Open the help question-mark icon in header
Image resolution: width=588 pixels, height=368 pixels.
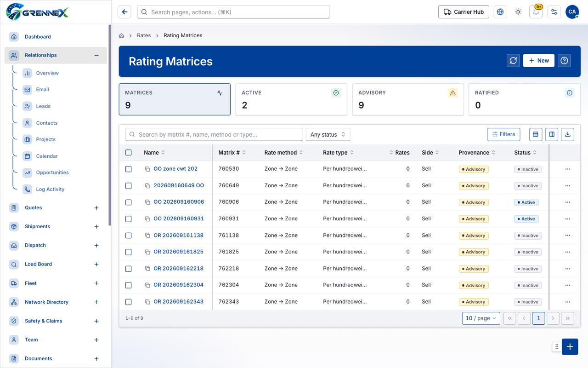(564, 61)
